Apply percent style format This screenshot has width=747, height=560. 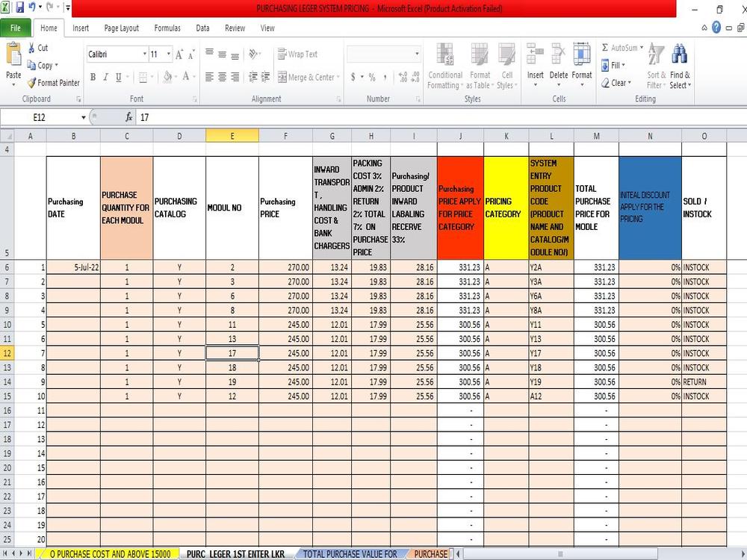pos(372,77)
